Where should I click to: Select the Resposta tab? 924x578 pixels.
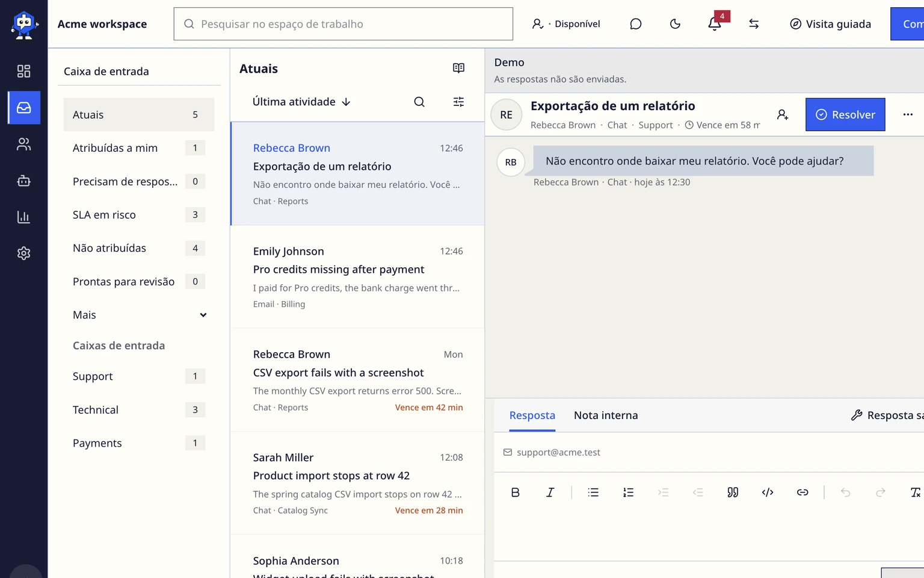coord(532,415)
